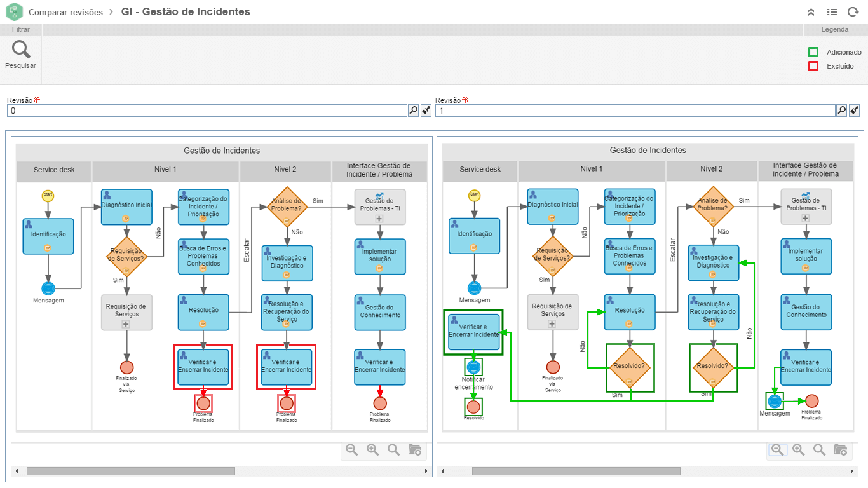
Task: Click the red Excluído legend swatch
Action: click(813, 66)
